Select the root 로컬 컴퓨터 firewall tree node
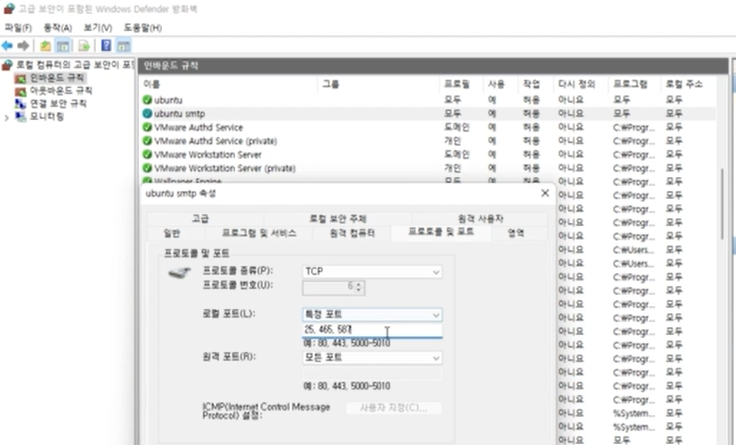The image size is (736, 445). coord(75,64)
